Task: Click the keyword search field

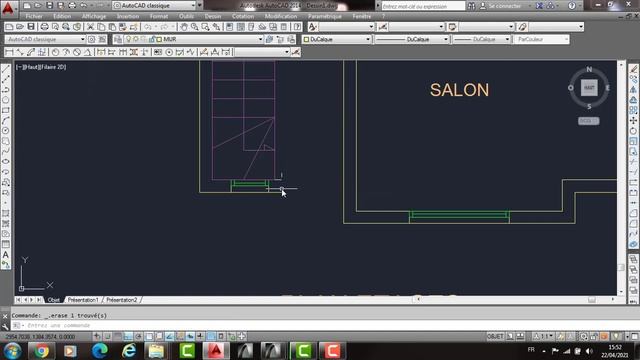Action: click(423, 6)
